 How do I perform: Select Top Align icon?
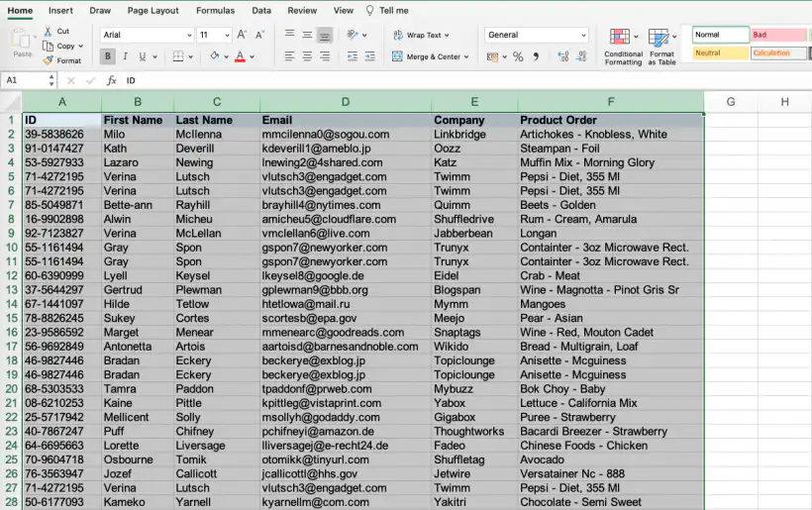coord(289,35)
